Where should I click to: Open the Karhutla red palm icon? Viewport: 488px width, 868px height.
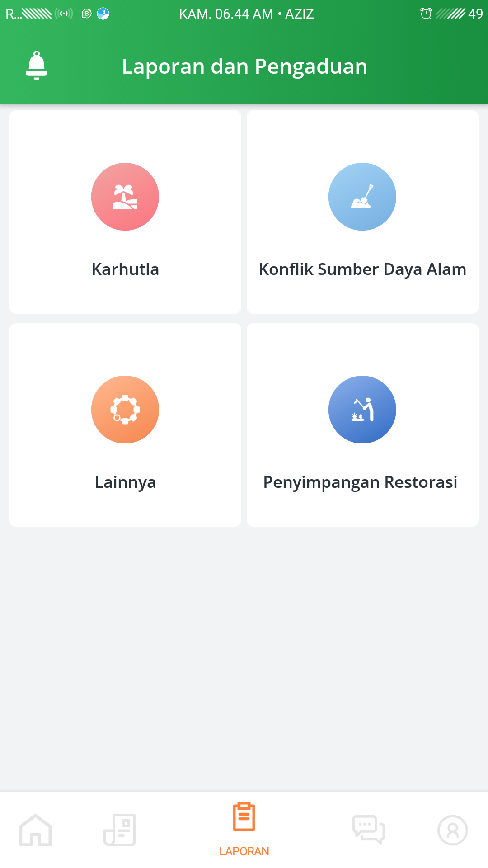pos(125,197)
